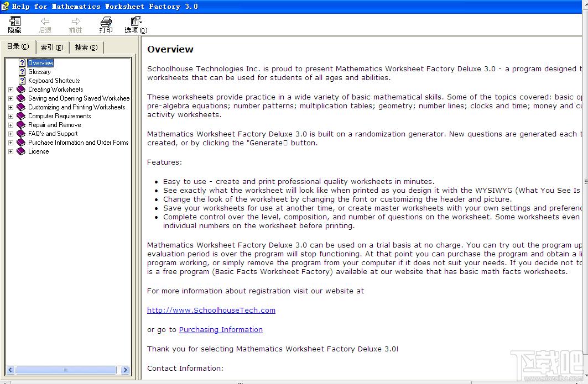The width and height of the screenshot is (588, 384).
Task: Click the Glossary page icon
Action: click(22, 72)
